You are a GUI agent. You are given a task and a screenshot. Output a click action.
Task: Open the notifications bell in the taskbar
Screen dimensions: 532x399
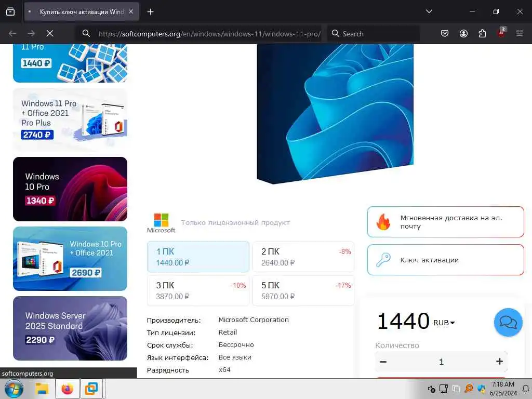tap(526, 389)
